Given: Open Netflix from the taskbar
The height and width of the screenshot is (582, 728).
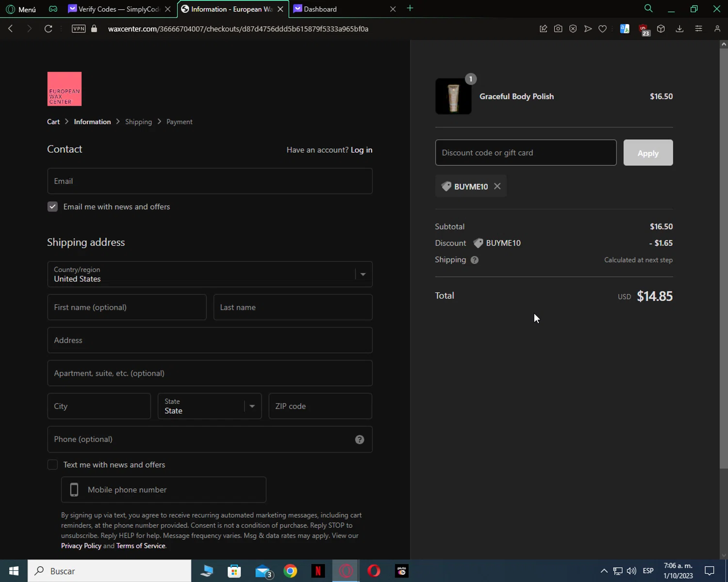Looking at the screenshot, I should coord(318,571).
